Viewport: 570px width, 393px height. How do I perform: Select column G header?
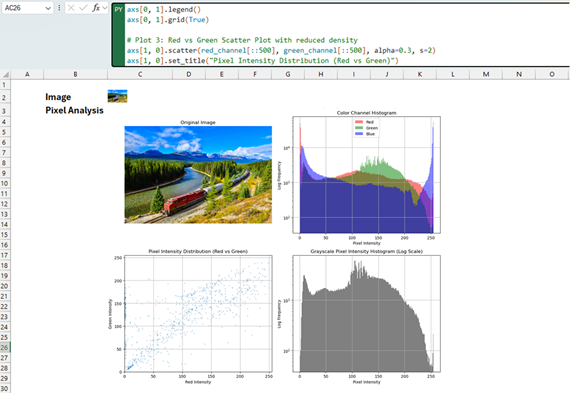pyautogui.click(x=288, y=74)
